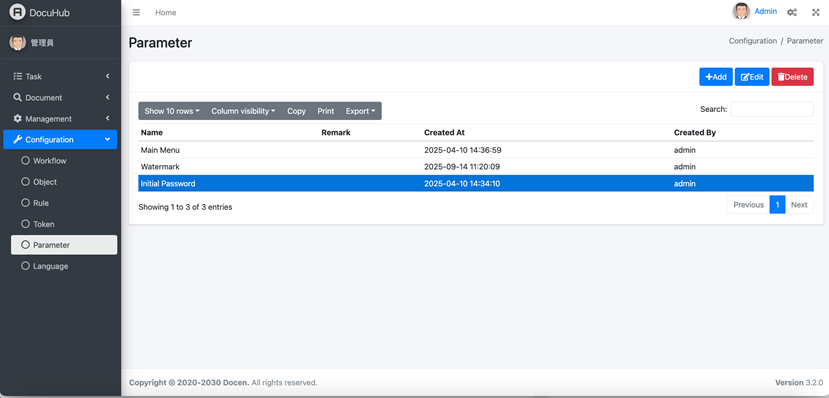Click timestamp 2025-09-14 11:20:09

point(462,166)
